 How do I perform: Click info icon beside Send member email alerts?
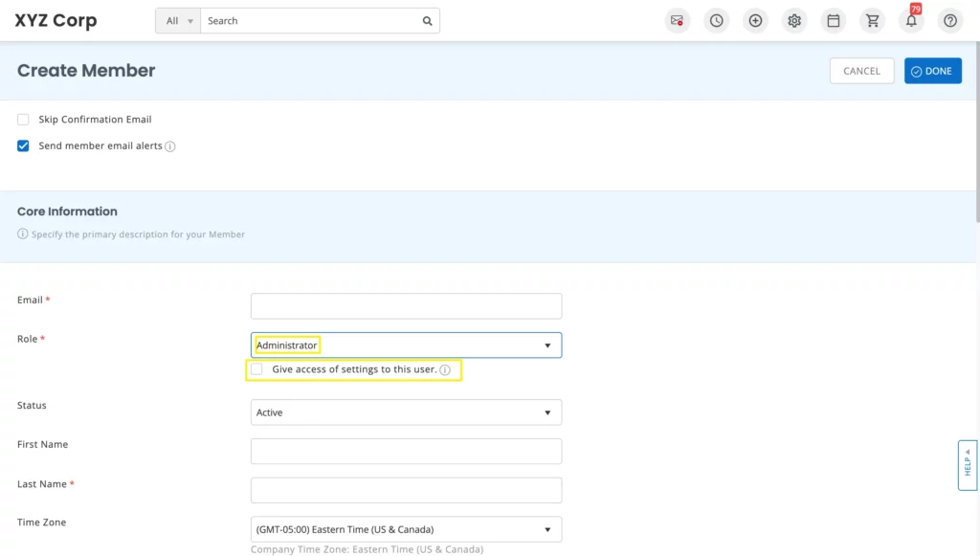170,146
